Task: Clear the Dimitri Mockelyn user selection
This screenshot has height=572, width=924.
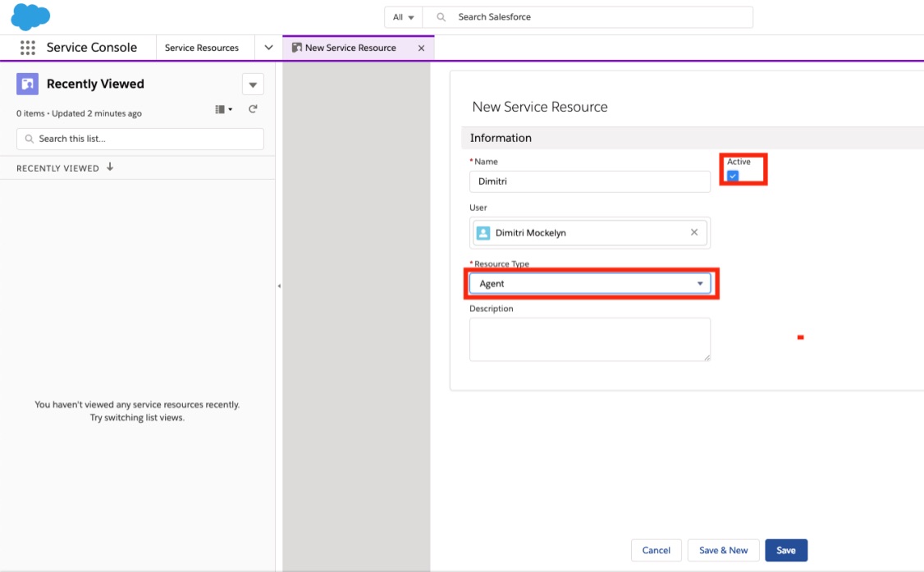Action: (x=694, y=232)
